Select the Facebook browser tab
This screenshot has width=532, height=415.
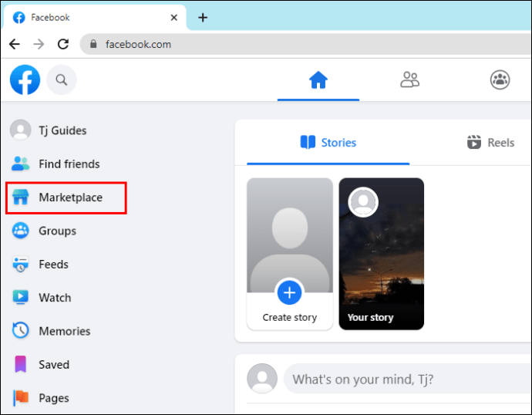pyautogui.click(x=95, y=17)
